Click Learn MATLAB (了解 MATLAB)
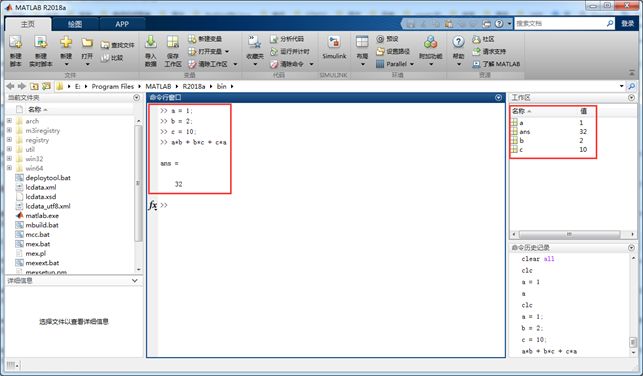The width and height of the screenshot is (643, 376). (496, 64)
